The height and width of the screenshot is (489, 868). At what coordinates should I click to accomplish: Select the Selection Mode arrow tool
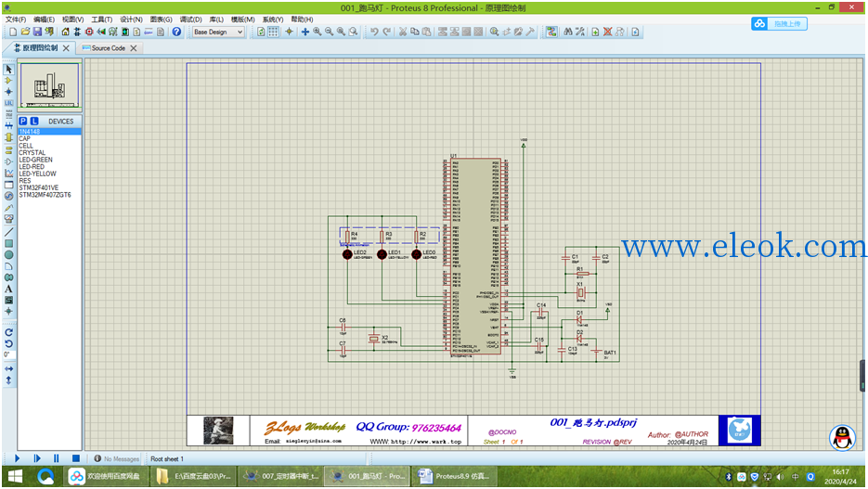point(9,70)
